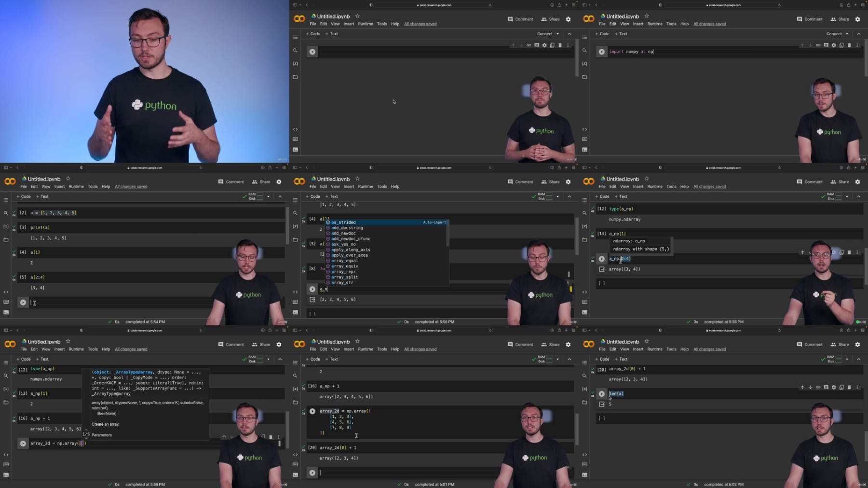The height and width of the screenshot is (488, 868).
Task: Open more options dots on the len(a) cell toolbar
Action: pos(857,387)
